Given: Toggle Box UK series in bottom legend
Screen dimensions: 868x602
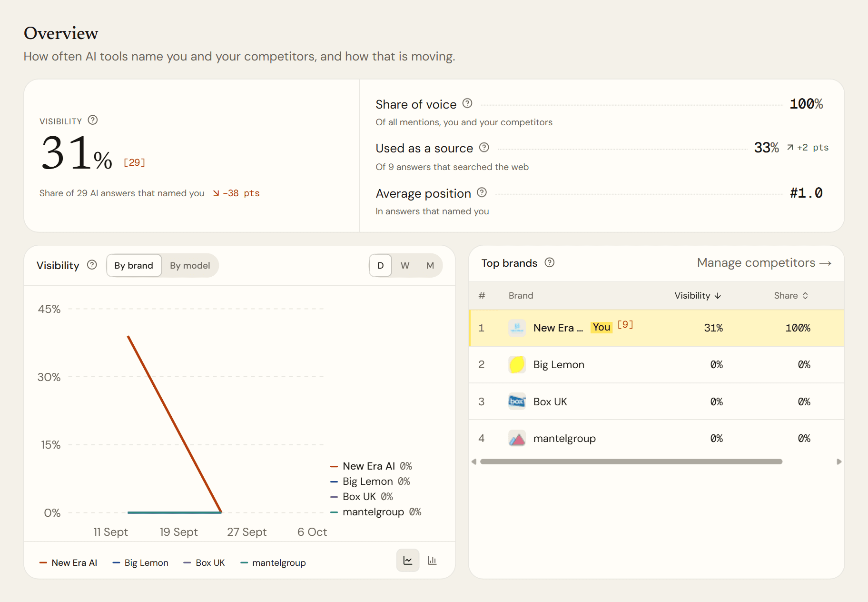Looking at the screenshot, I should click(204, 562).
